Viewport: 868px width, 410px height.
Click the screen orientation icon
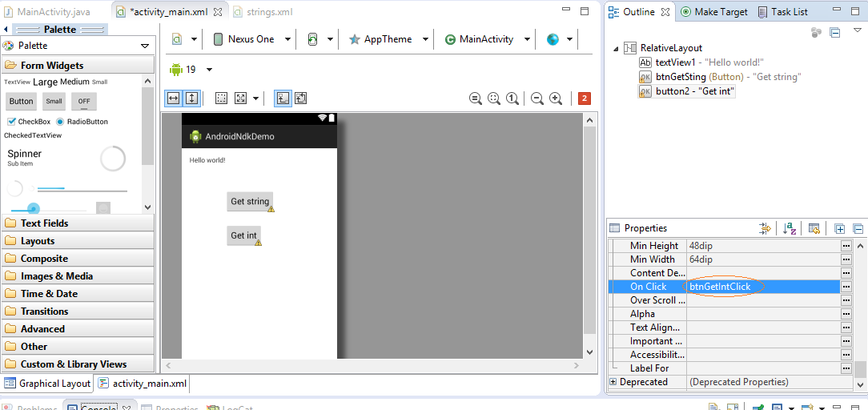tap(312, 39)
